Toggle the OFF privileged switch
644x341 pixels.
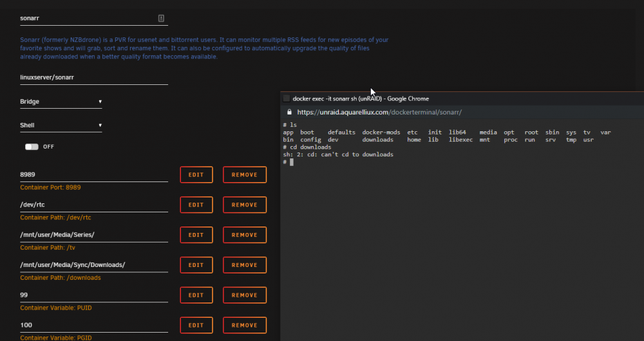[32, 147]
